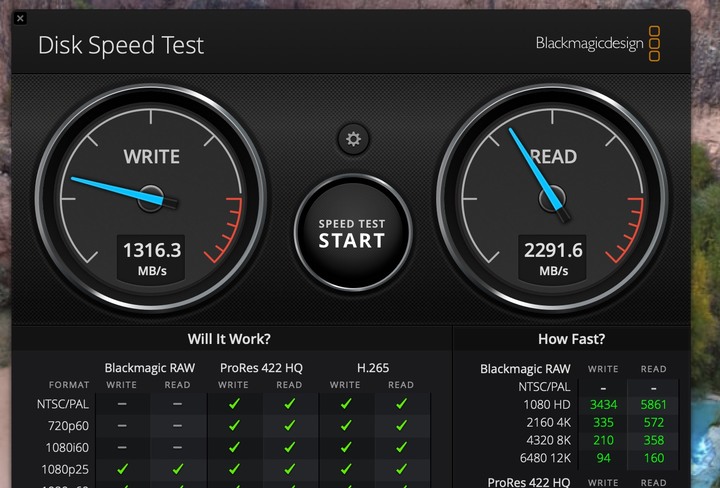The image size is (720, 488).
Task: Click the 6480 12K row label
Action: click(x=546, y=458)
